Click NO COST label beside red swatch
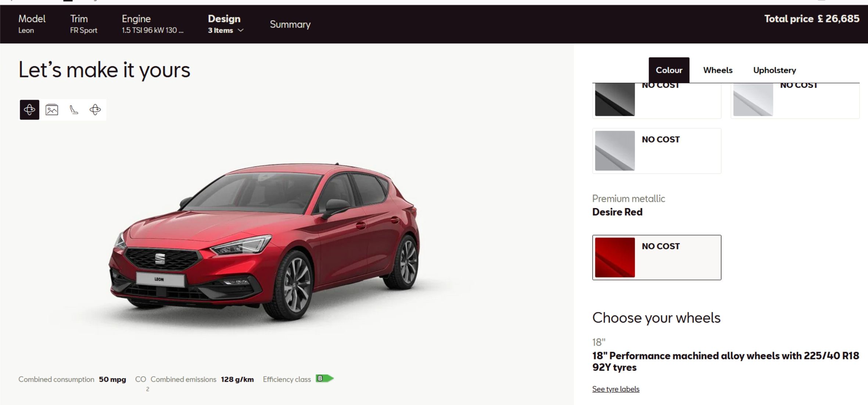 (x=661, y=246)
